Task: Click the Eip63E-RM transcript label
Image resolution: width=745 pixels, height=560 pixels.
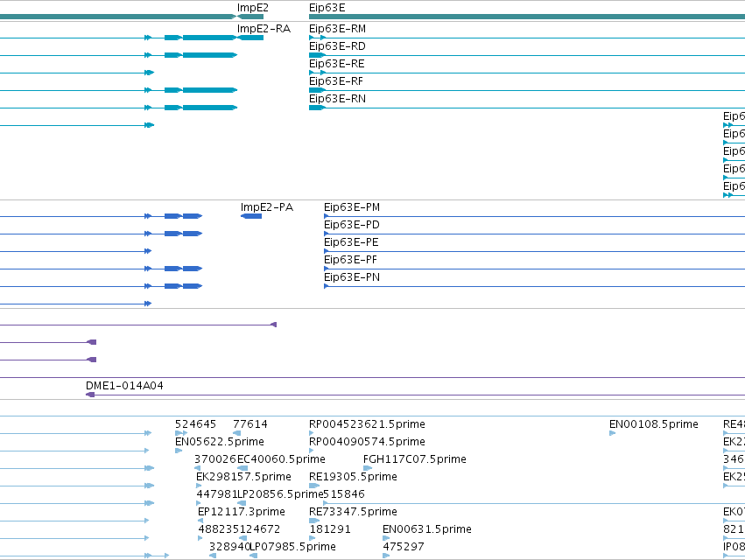Action: tap(337, 29)
